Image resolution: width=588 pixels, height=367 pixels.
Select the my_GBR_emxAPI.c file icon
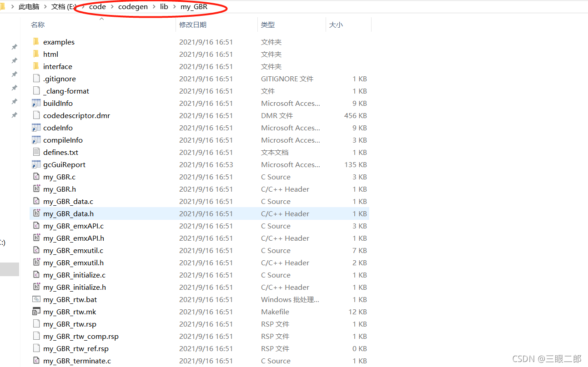(36, 226)
